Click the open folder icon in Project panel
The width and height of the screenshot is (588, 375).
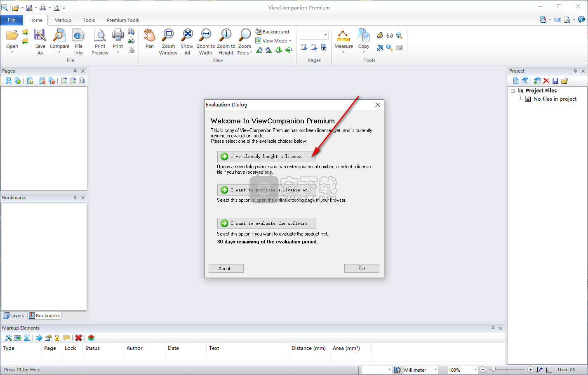pos(564,81)
